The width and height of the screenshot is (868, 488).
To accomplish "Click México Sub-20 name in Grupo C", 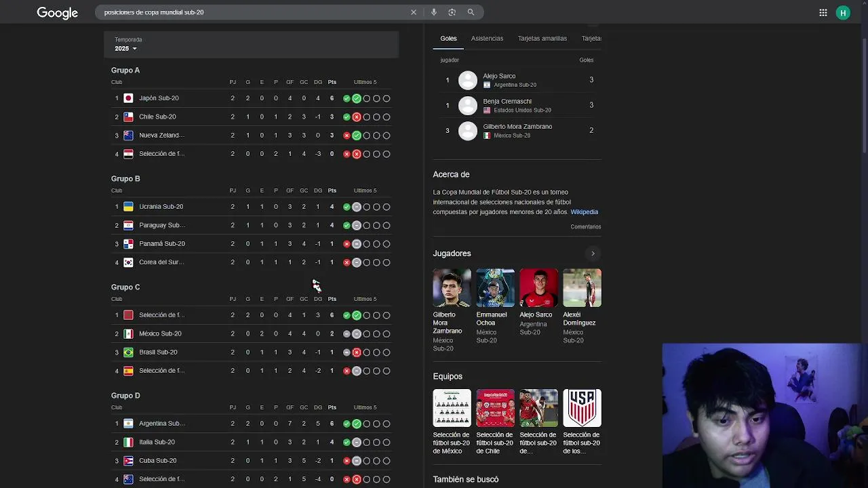I will (x=160, y=333).
